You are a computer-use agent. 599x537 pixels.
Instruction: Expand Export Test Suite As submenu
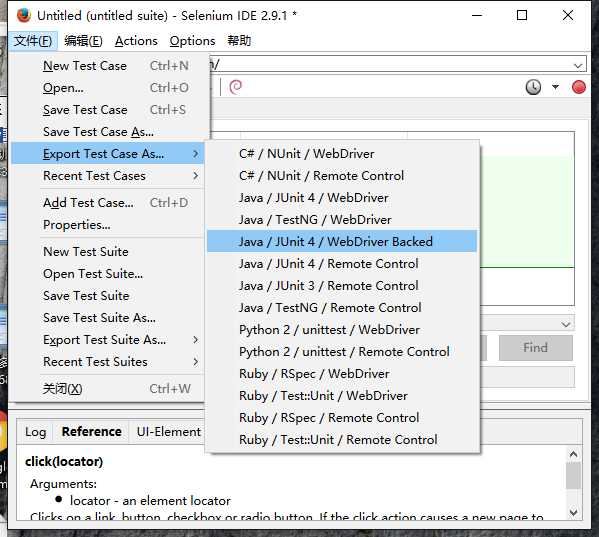[108, 340]
